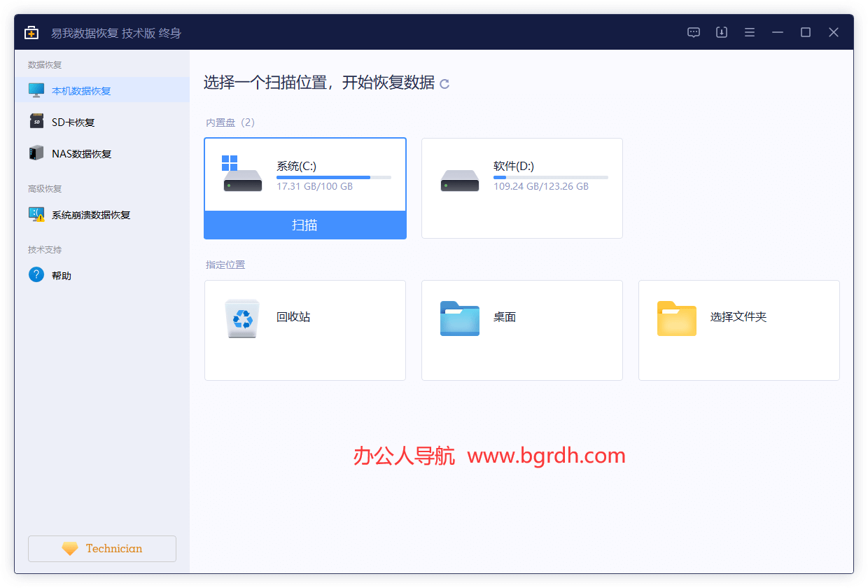
Task: Click the System C drive icon
Action: 242,174
